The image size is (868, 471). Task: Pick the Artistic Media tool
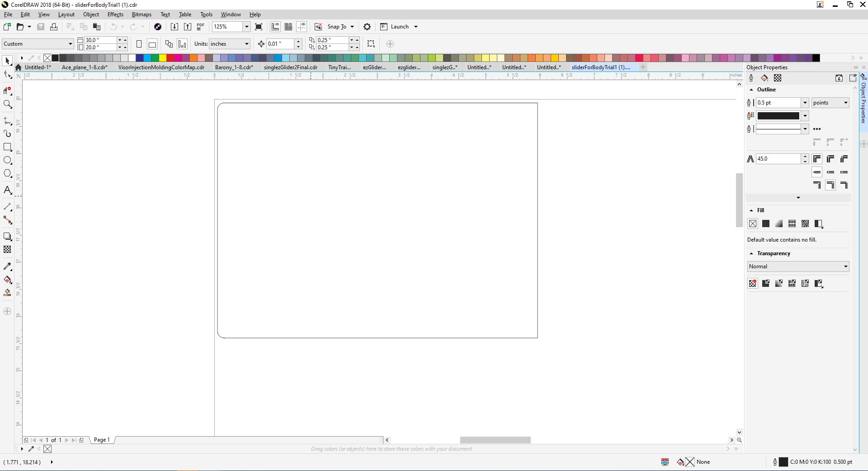coord(7,134)
